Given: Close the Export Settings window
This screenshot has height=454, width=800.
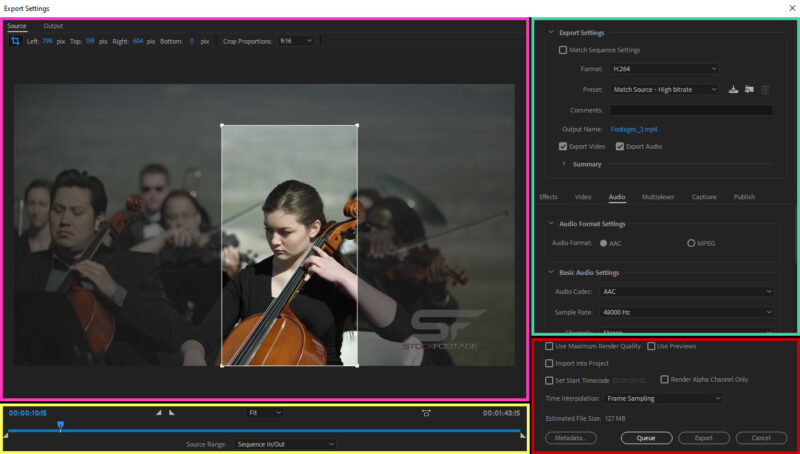Looking at the screenshot, I should pyautogui.click(x=792, y=8).
